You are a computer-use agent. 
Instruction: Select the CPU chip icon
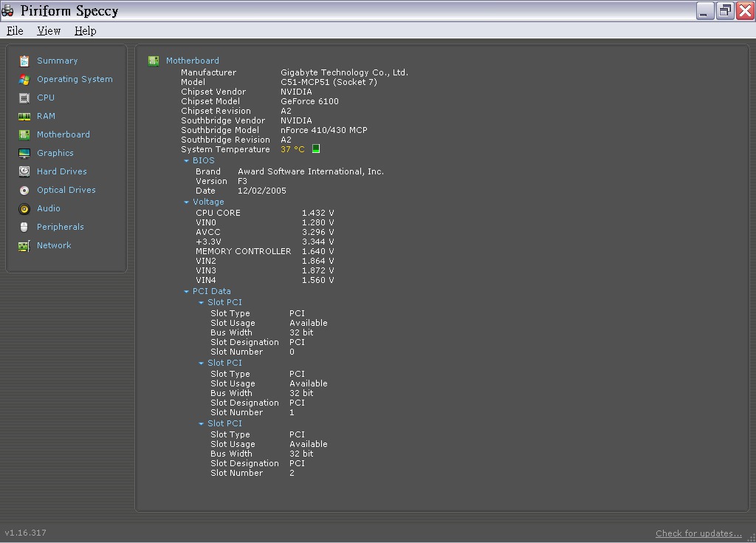pos(24,98)
